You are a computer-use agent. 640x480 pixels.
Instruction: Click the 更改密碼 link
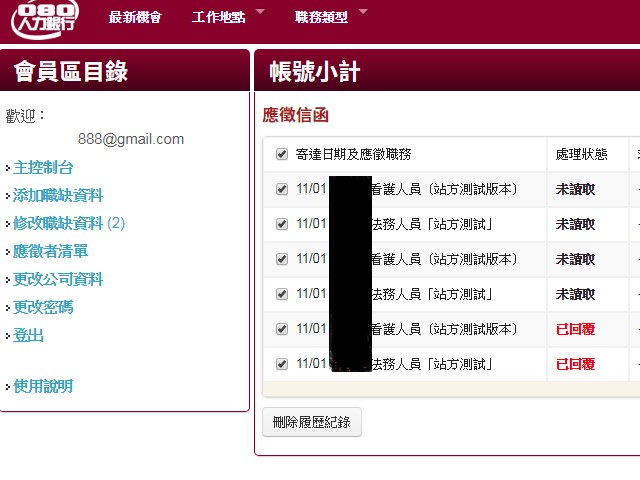coord(43,308)
